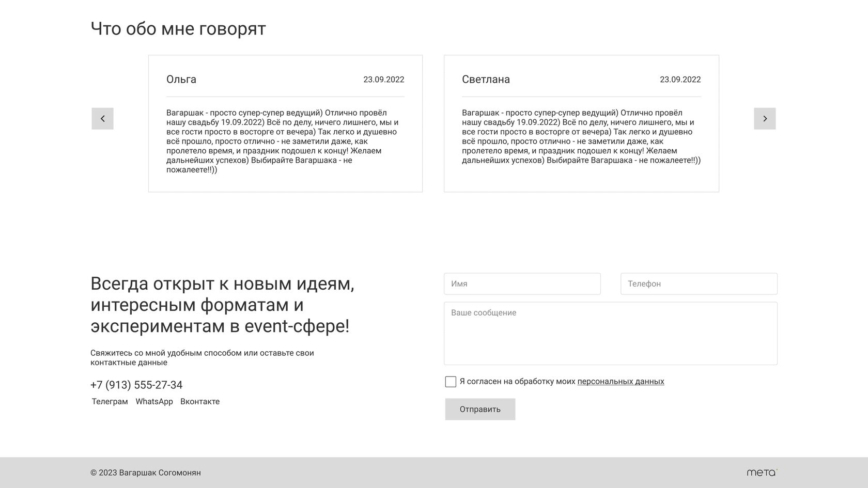Image resolution: width=868 pixels, height=488 pixels.
Task: Select Ольга's review card
Action: (285, 123)
